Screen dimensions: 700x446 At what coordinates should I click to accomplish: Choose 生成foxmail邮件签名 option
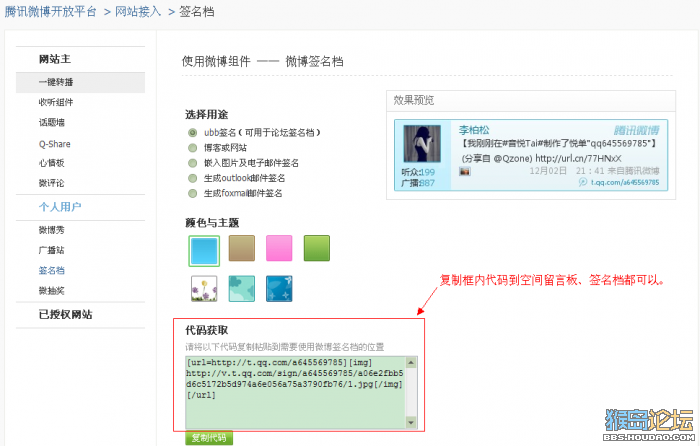(192, 193)
